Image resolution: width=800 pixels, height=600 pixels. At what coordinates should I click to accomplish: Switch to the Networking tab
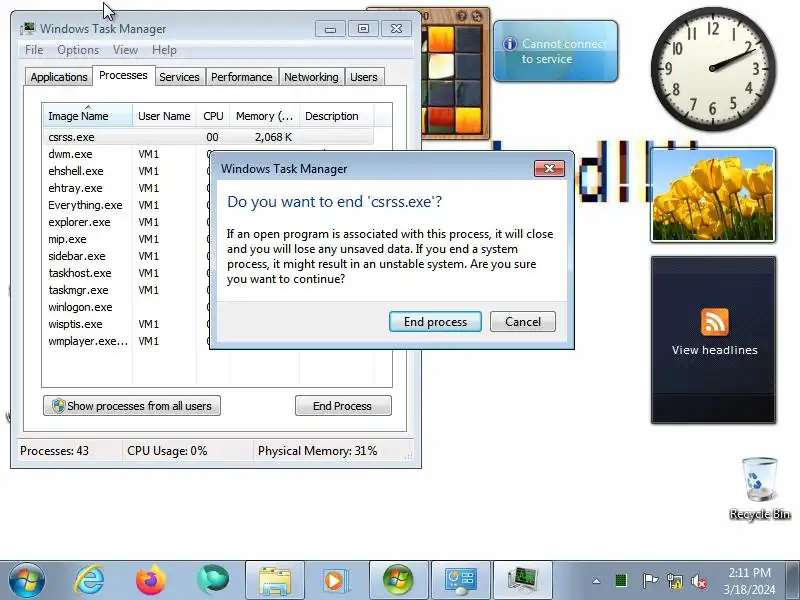(x=311, y=77)
